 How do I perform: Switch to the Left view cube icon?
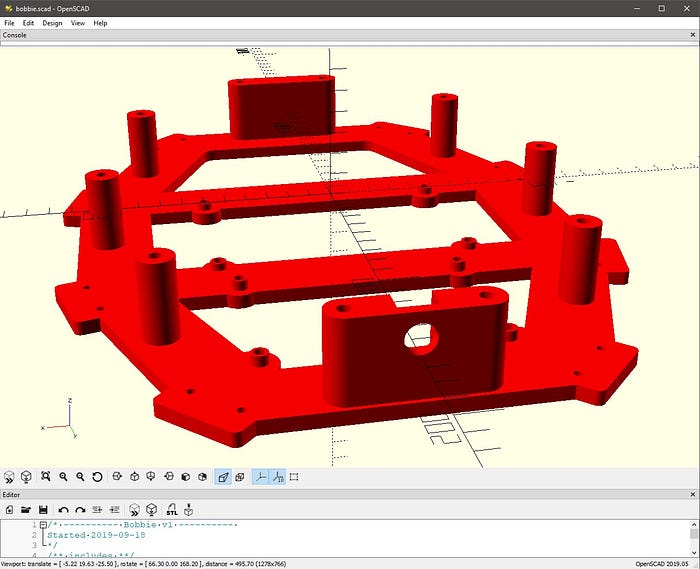[169, 477]
